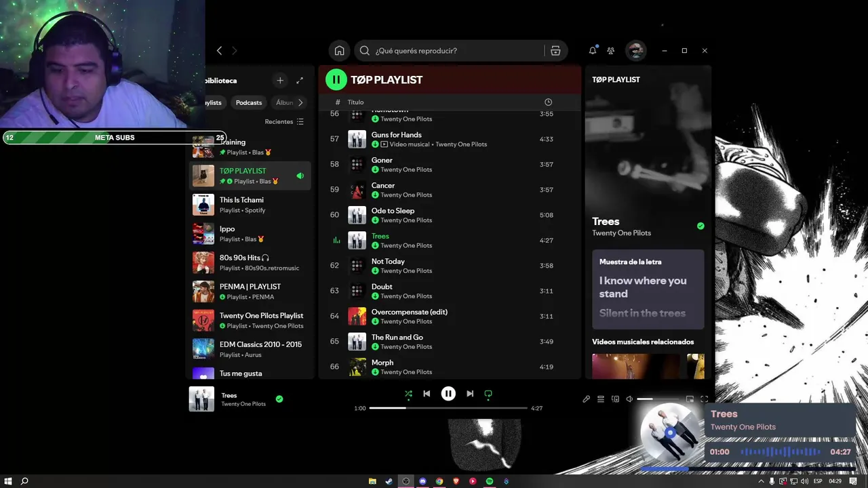Image resolution: width=868 pixels, height=488 pixels.
Task: Open the Muestra de la letra lyrics card
Action: [x=648, y=289]
